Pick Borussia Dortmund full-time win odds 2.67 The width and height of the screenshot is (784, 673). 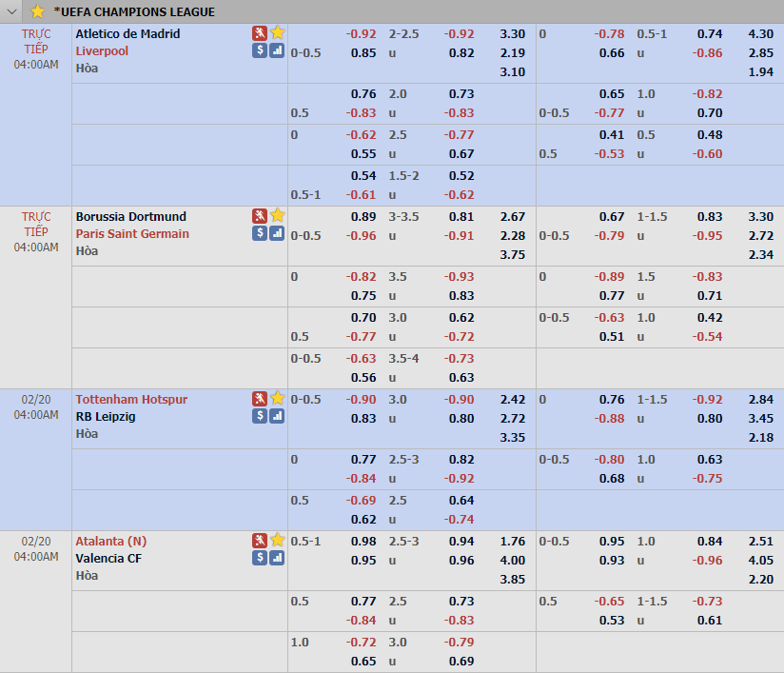pos(513,217)
